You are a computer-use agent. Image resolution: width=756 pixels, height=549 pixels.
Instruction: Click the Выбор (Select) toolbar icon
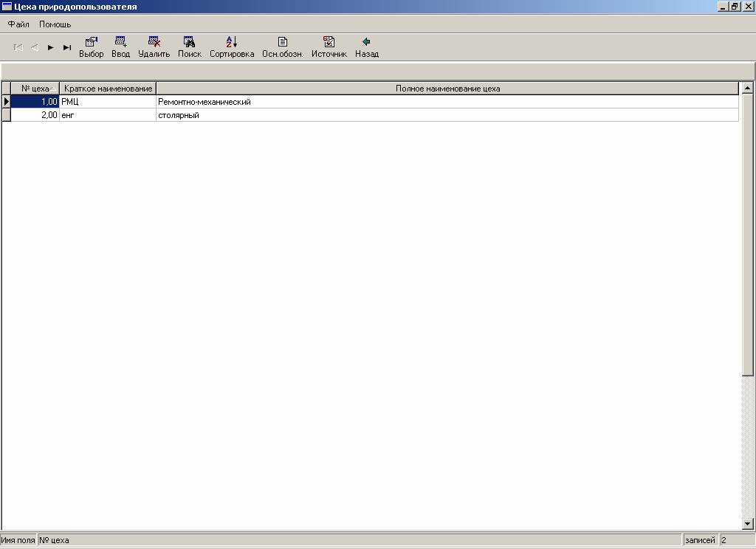coord(92,43)
